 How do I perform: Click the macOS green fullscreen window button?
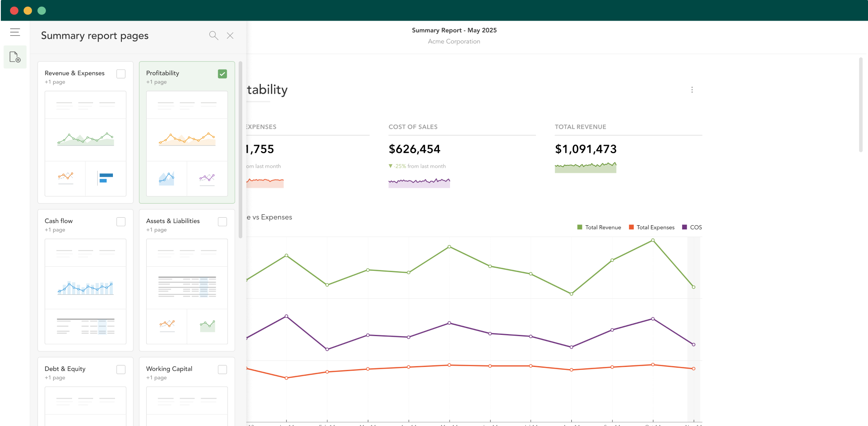pos(42,11)
